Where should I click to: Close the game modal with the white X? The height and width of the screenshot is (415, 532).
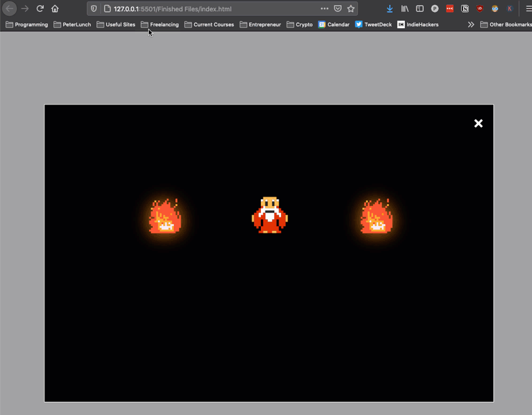click(478, 123)
